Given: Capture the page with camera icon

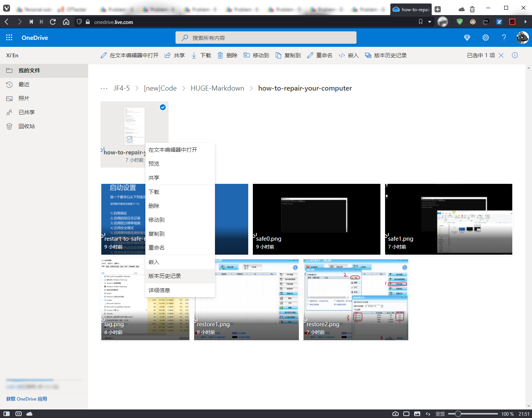Looking at the screenshot, I should pyautogui.click(x=396, y=414).
